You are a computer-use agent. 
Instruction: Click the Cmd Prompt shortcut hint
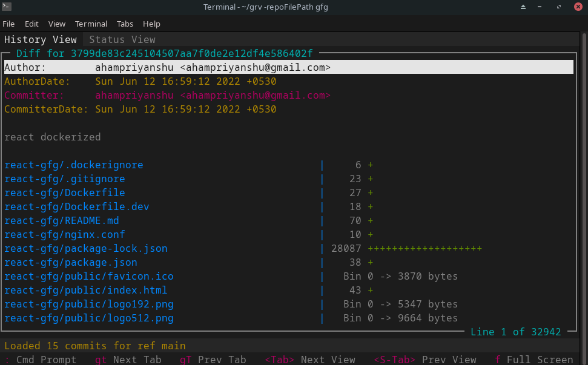41,360
